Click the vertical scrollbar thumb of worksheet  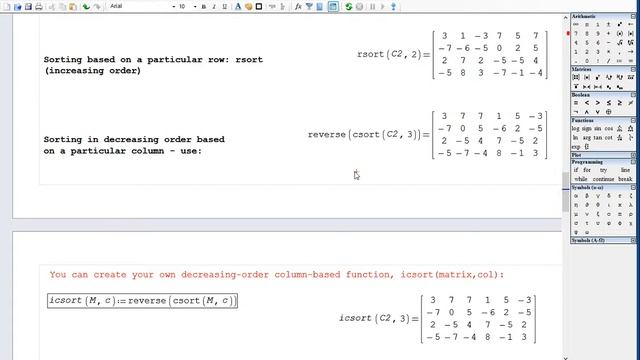coord(565,192)
